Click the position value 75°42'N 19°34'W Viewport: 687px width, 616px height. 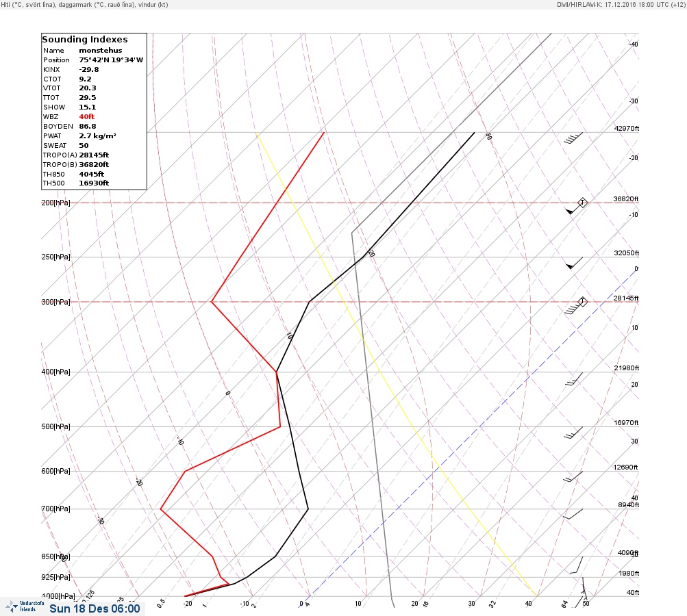click(111, 60)
